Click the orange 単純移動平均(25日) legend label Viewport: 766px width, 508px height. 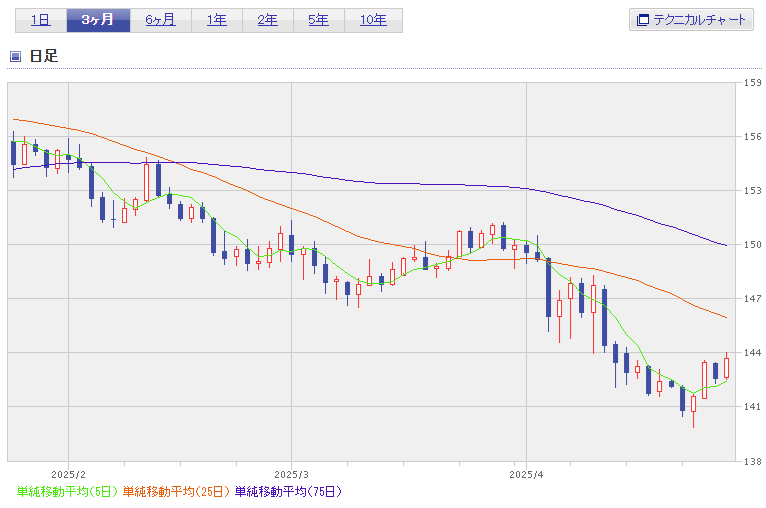176,491
